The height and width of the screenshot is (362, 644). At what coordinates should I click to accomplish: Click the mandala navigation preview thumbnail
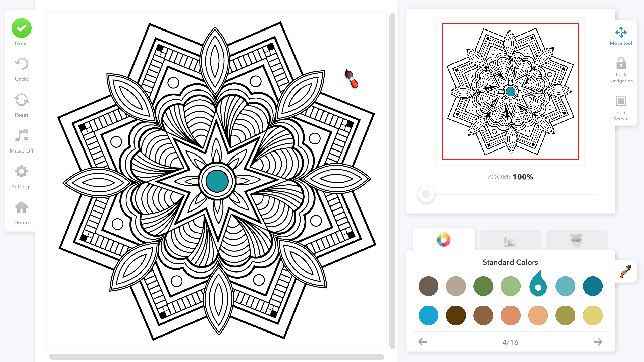[510, 92]
